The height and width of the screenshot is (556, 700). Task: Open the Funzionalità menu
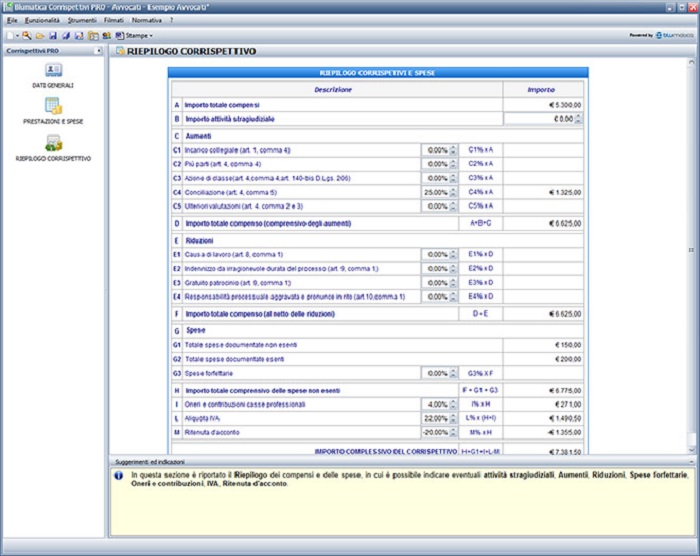[41, 19]
